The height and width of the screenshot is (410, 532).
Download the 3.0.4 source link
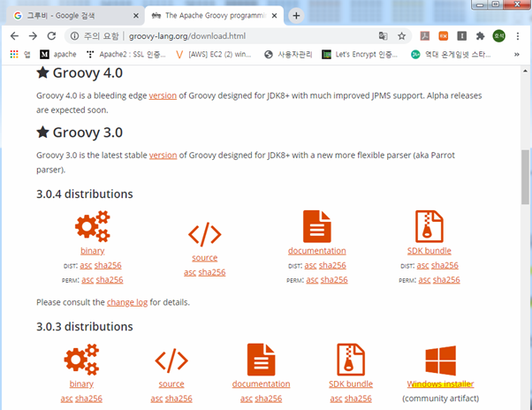(x=205, y=258)
